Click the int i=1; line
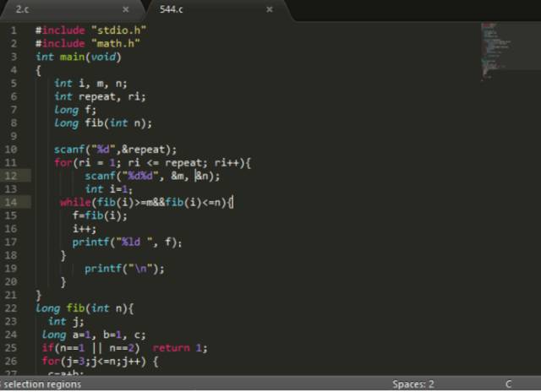 click(109, 189)
